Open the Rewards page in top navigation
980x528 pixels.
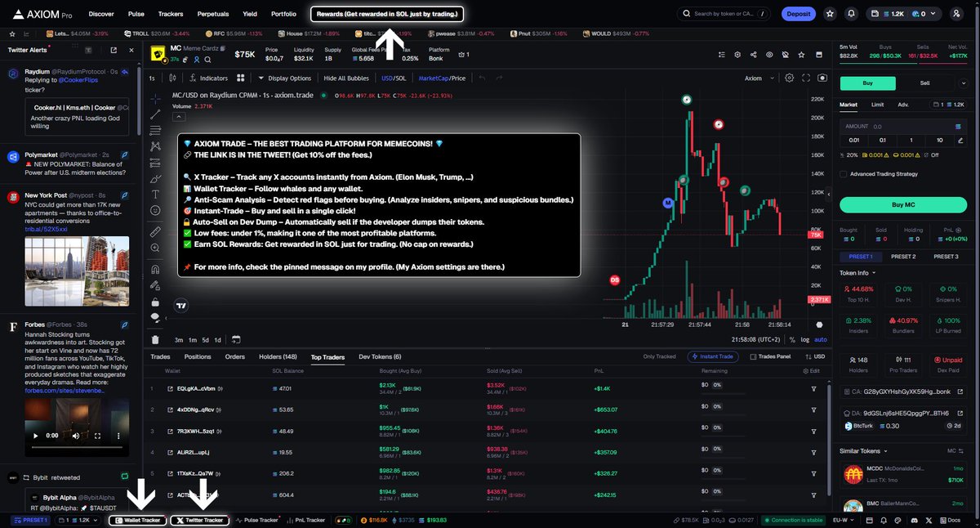point(387,14)
